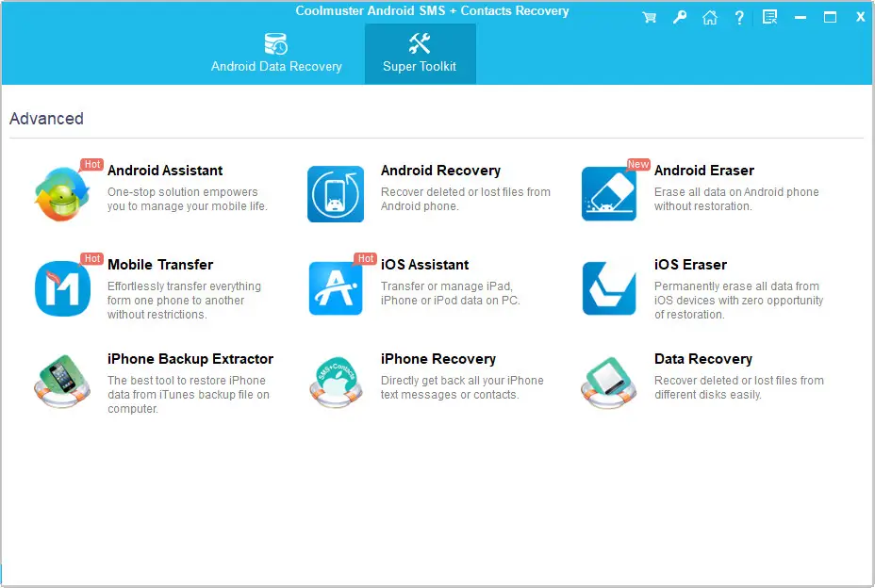The width and height of the screenshot is (875, 588).
Task: Click the Data Recovery disk icon
Action: click(609, 383)
